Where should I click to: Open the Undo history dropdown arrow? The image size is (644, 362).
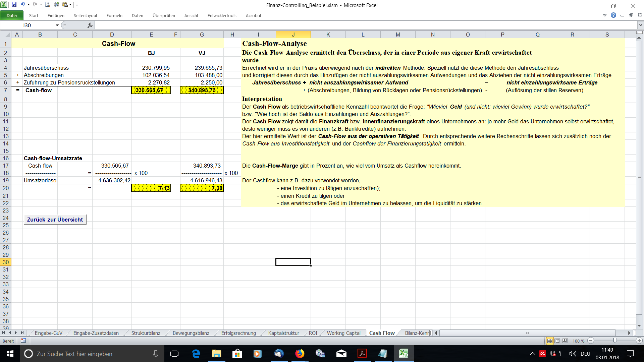(29, 5)
